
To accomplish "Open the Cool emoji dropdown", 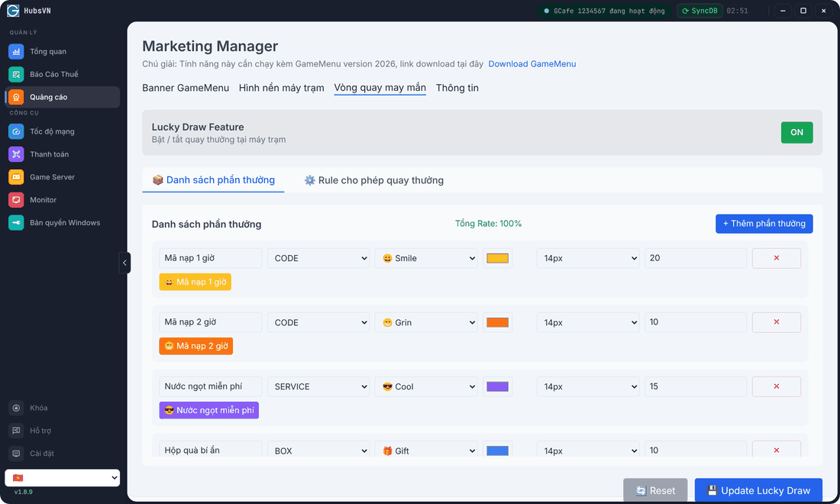I will [x=426, y=386].
